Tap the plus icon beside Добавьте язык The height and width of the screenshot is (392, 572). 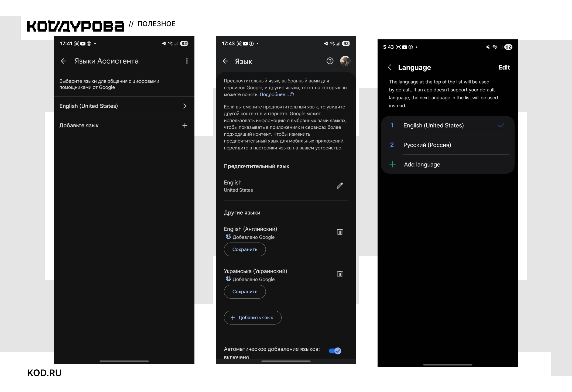pos(185,125)
